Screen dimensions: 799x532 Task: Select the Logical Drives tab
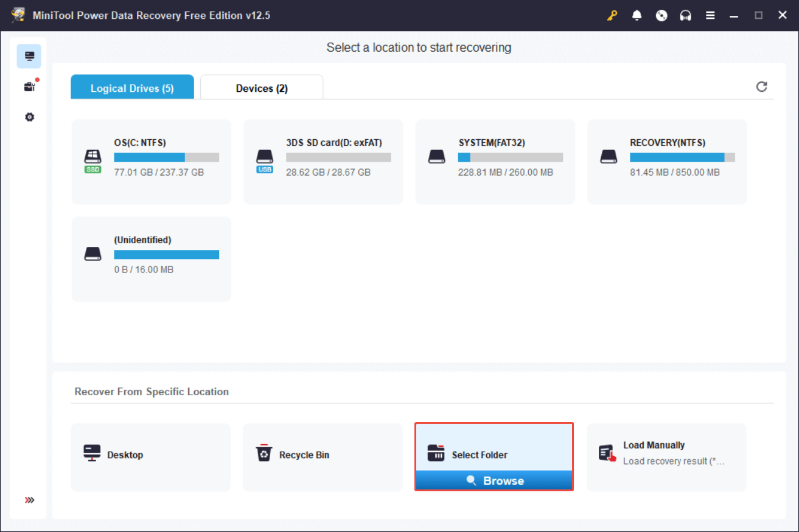pyautogui.click(x=132, y=88)
